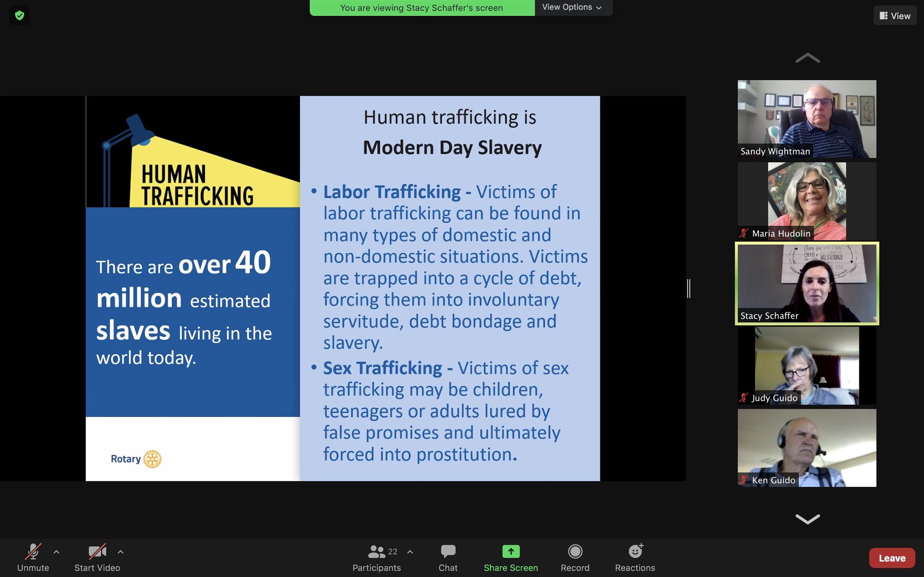The width and height of the screenshot is (924, 577).
Task: Start recording with the Record icon
Action: pos(575,552)
